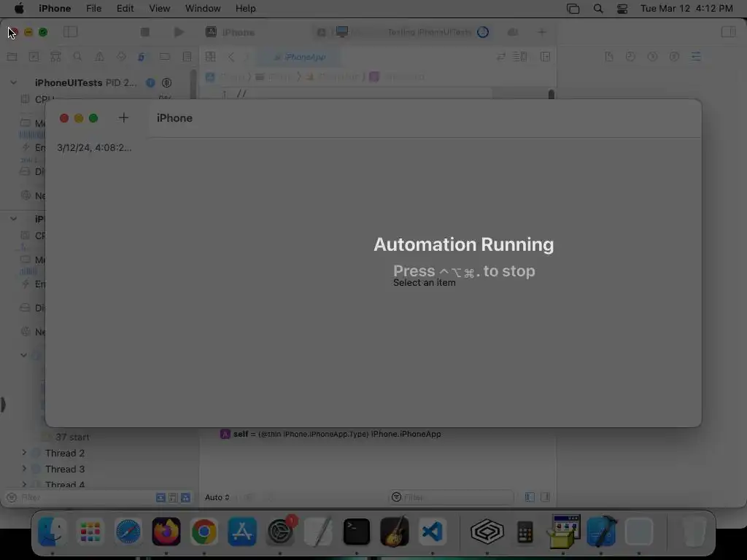The height and width of the screenshot is (560, 747).
Task: Launch Safari from the Dock
Action: click(128, 532)
